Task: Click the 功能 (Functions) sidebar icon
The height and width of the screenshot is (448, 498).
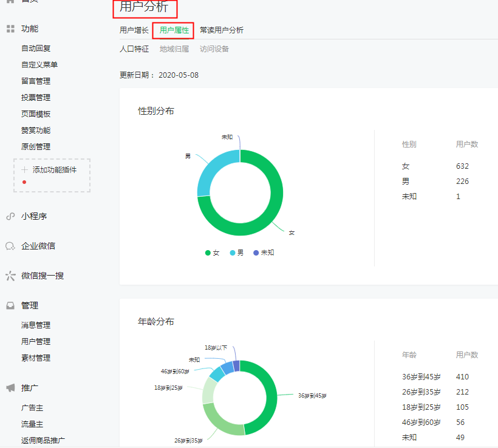Action: (9, 29)
